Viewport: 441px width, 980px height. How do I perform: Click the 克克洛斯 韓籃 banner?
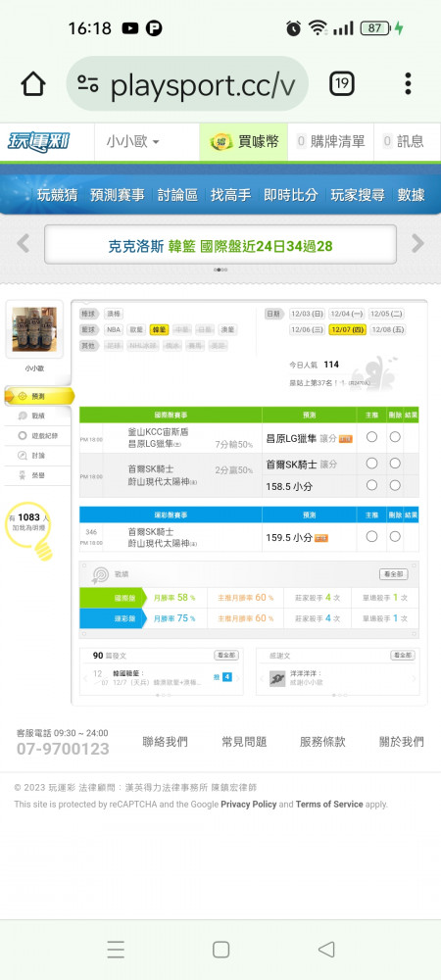[220, 245]
